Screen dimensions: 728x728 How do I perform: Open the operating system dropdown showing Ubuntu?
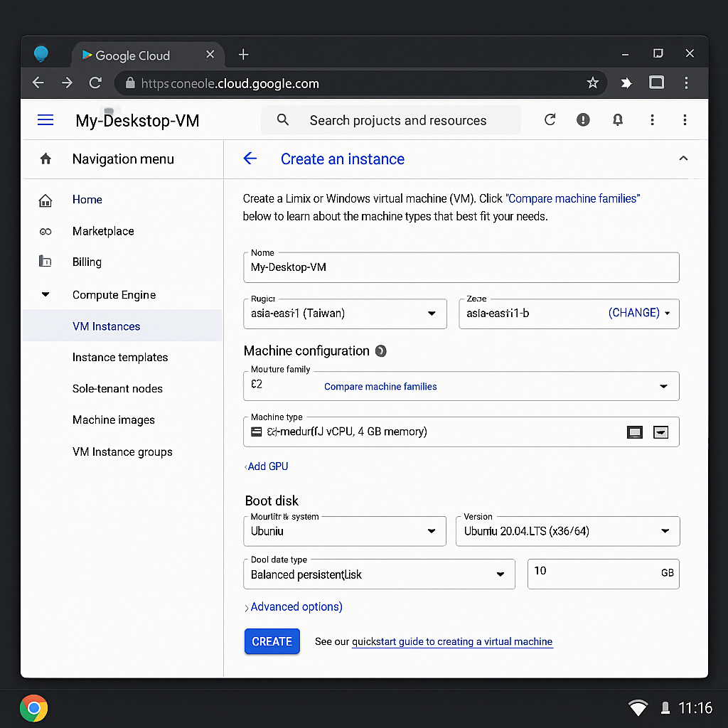pyautogui.click(x=345, y=531)
